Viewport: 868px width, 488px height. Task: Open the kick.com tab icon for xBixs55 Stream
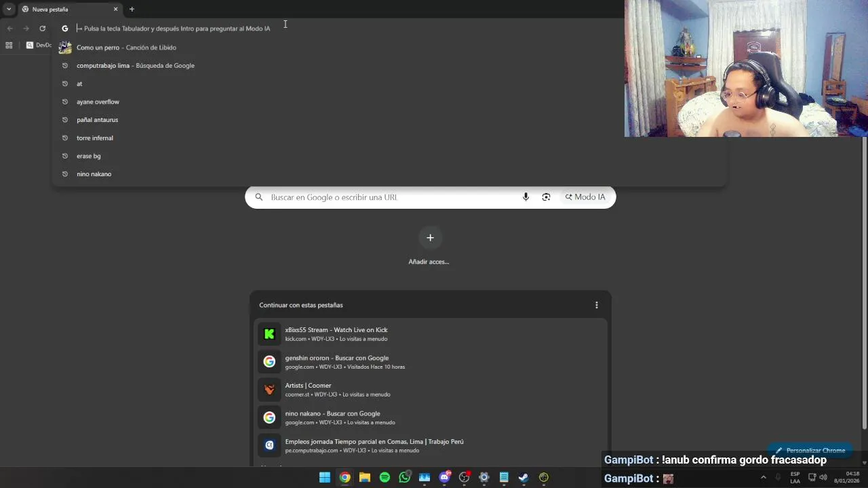click(x=269, y=333)
